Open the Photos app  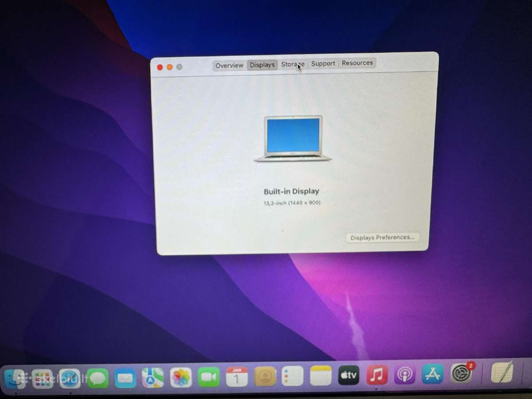click(x=181, y=378)
